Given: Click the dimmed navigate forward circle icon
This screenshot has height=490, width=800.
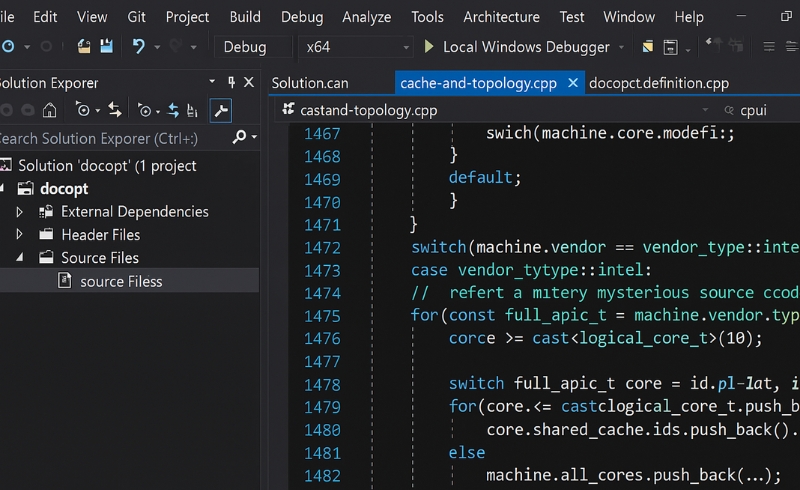Looking at the screenshot, I should [x=46, y=47].
